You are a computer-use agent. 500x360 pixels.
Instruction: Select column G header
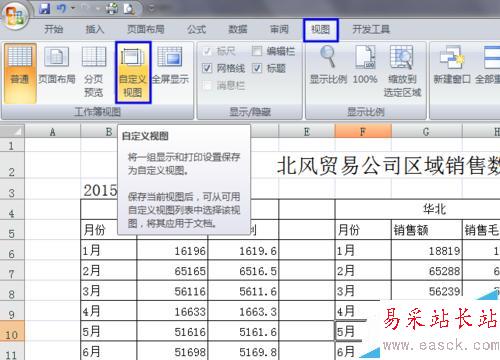pyautogui.click(x=427, y=132)
